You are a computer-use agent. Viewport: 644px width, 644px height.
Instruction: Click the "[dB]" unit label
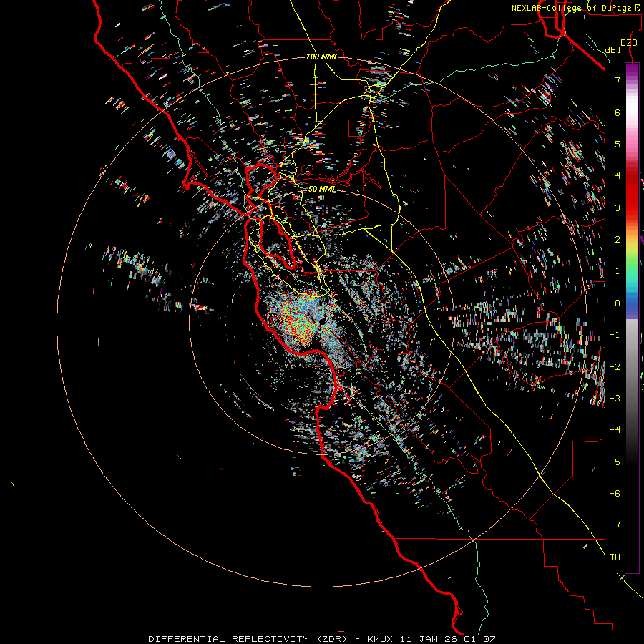610,49
